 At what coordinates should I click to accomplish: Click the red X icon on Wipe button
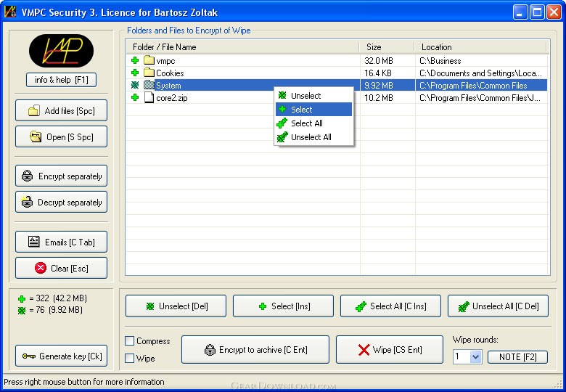pos(364,350)
